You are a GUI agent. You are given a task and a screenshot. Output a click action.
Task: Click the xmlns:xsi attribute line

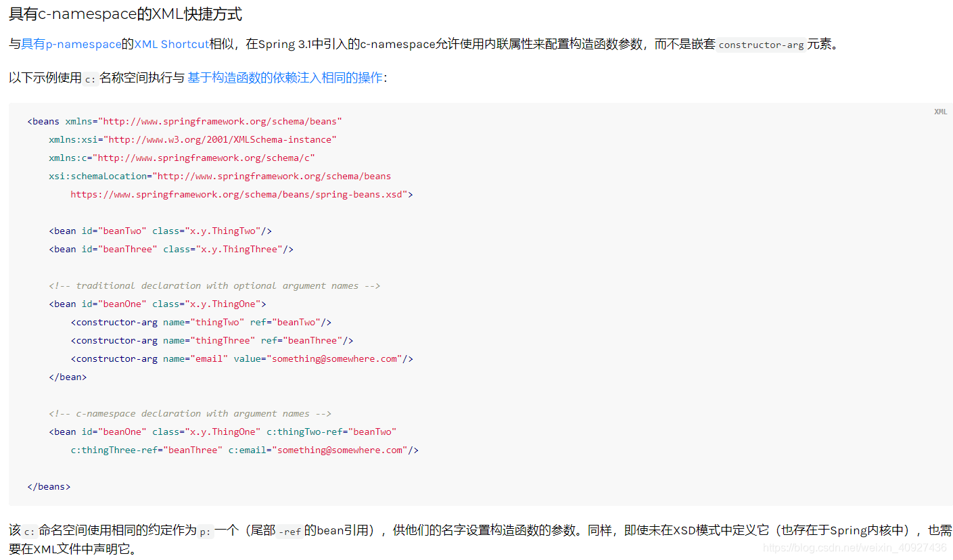pos(193,140)
